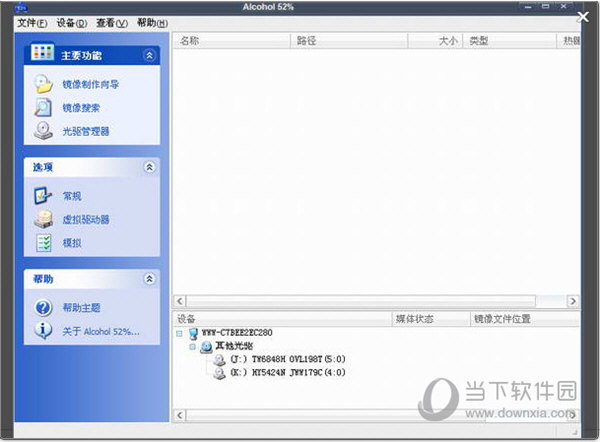The width and height of the screenshot is (600, 442).
Task: Open 帮助主题 link
Action: [x=81, y=308]
